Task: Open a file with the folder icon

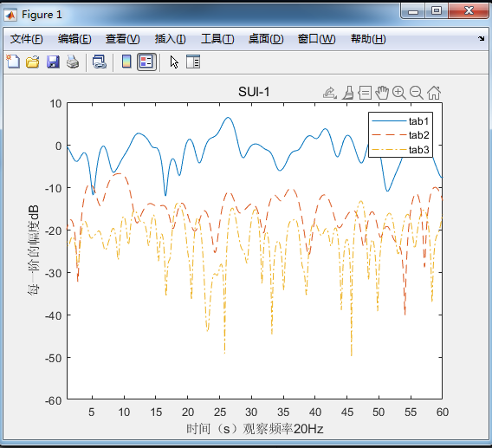Action: tap(33, 62)
